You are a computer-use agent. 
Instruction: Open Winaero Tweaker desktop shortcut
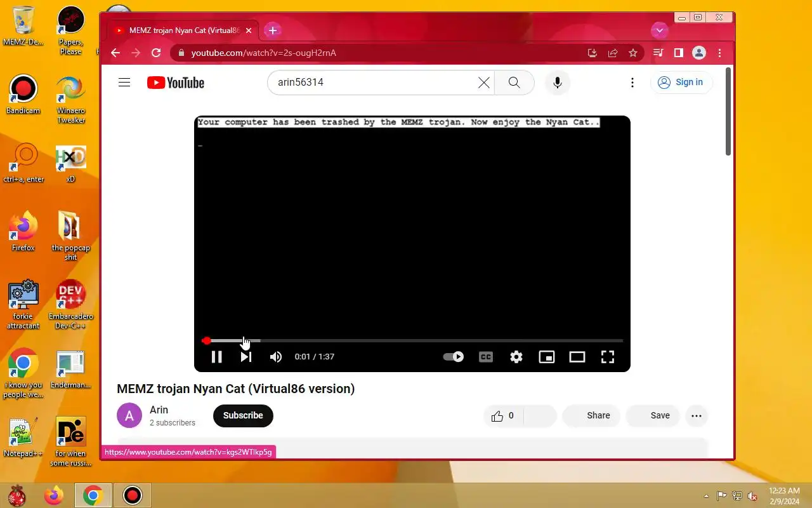click(70, 100)
